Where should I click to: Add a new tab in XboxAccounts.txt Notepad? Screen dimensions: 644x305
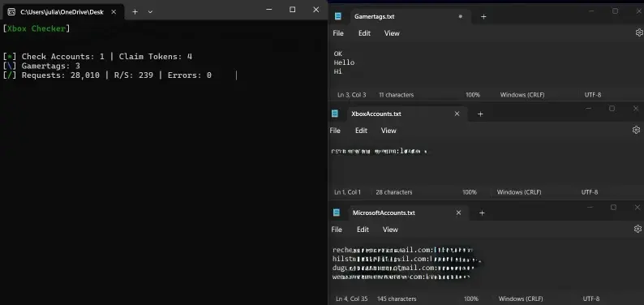click(x=480, y=114)
